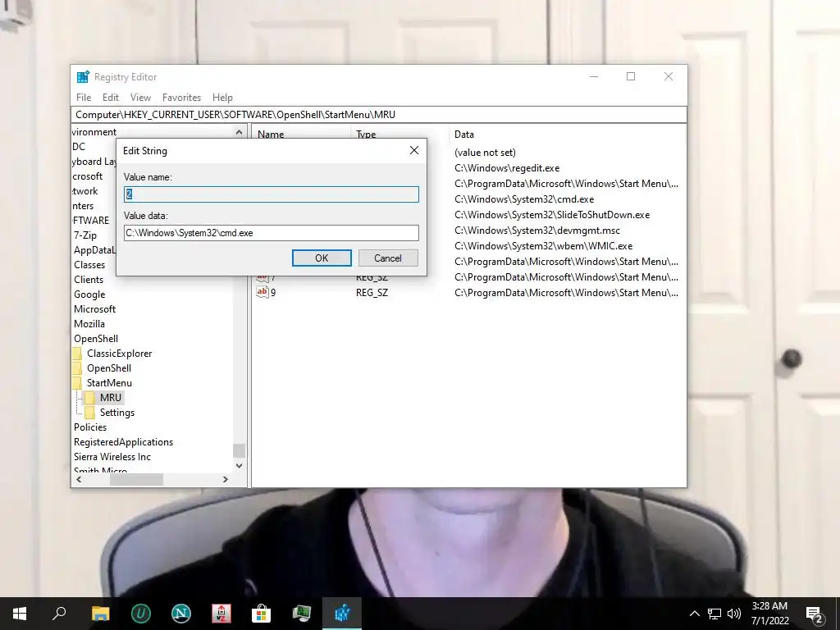Select the Sierra Wireless Inc key
The width and height of the screenshot is (840, 630).
tap(112, 456)
